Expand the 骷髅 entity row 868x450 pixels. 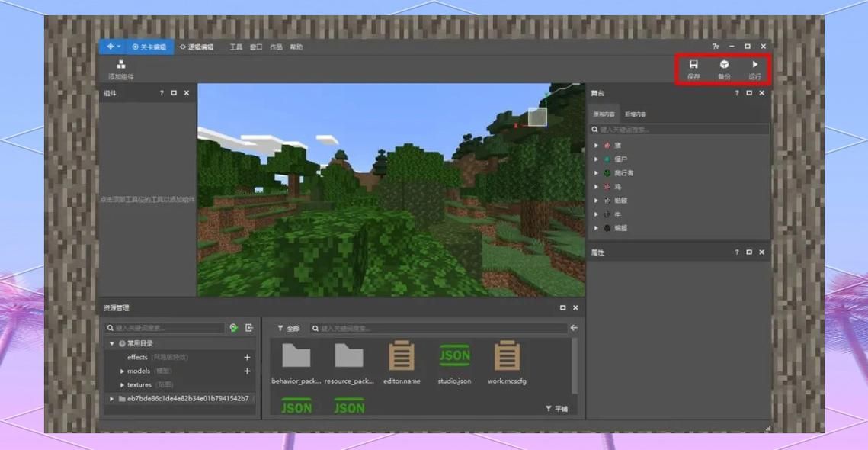pos(596,201)
